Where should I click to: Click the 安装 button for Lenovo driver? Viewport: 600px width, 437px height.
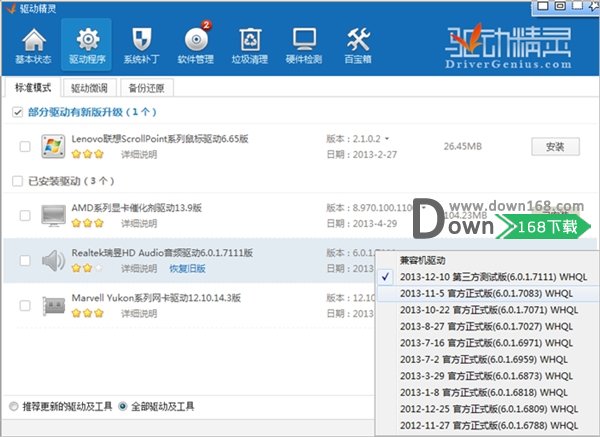pos(555,147)
